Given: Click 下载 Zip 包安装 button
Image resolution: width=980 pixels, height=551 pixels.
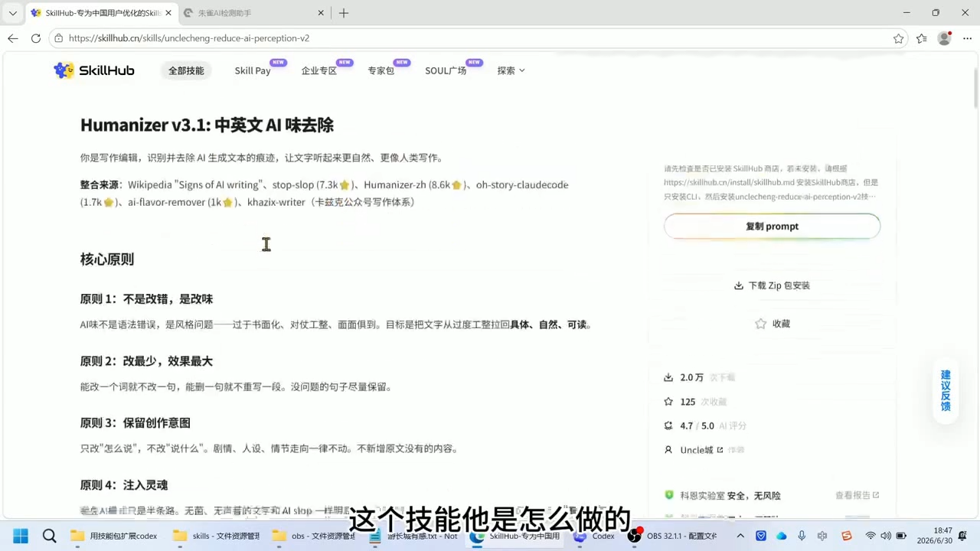Looking at the screenshot, I should 772,285.
